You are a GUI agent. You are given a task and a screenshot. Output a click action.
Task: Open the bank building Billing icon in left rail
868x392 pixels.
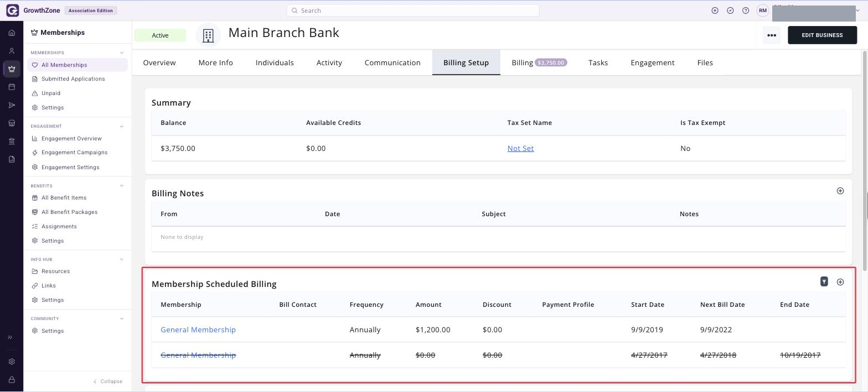pos(12,142)
